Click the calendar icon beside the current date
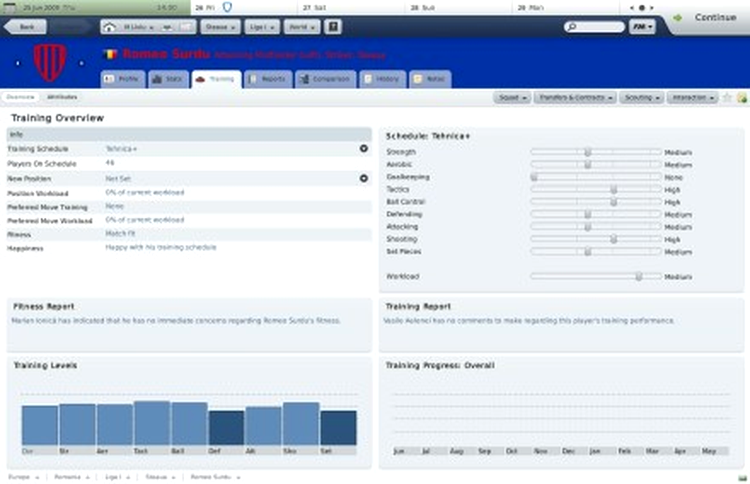 tap(9, 7)
